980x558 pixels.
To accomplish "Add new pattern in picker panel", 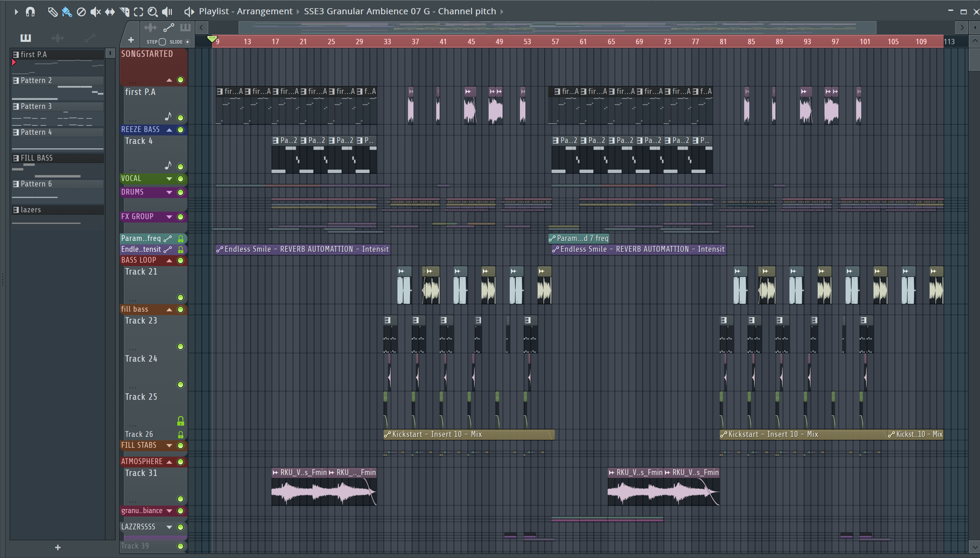I will tap(58, 547).
